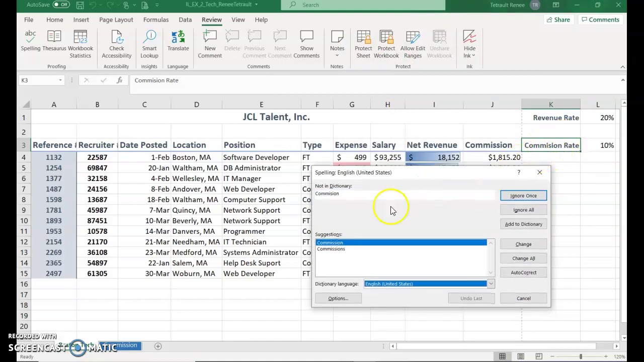Click the insert function fx icon

point(119,80)
